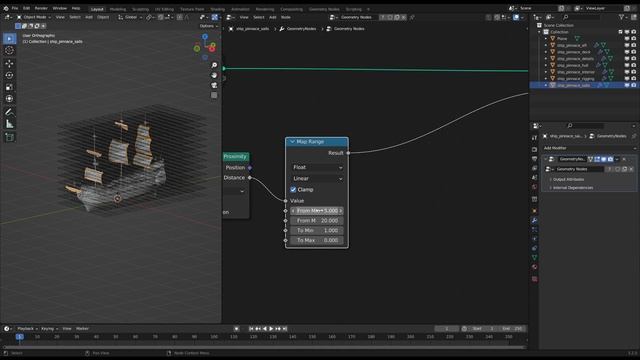640x360 pixels.
Task: Select the Measure tool
Action: 10,124
